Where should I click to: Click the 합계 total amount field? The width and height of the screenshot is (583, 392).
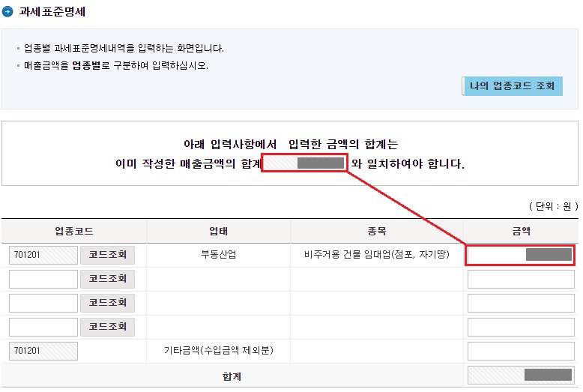[520, 376]
